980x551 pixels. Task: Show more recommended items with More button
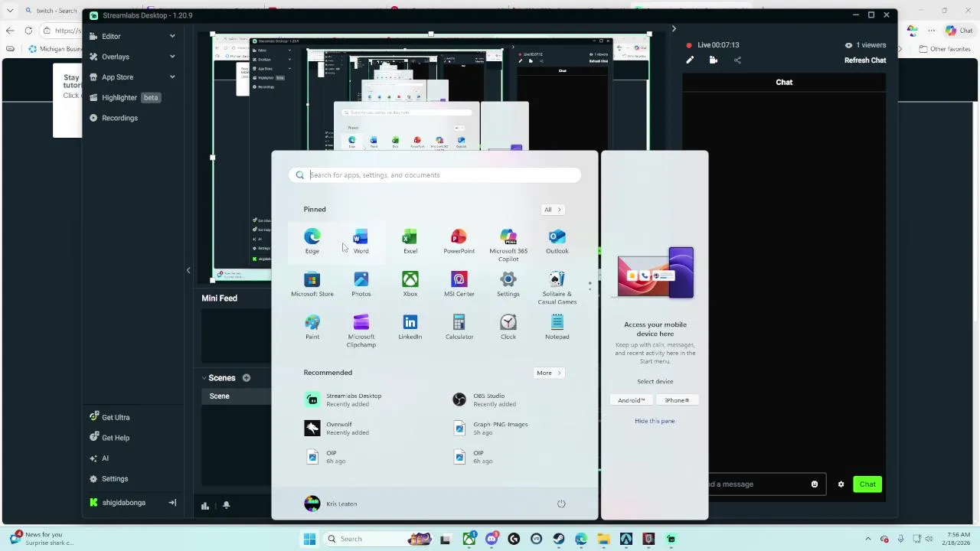pyautogui.click(x=549, y=373)
